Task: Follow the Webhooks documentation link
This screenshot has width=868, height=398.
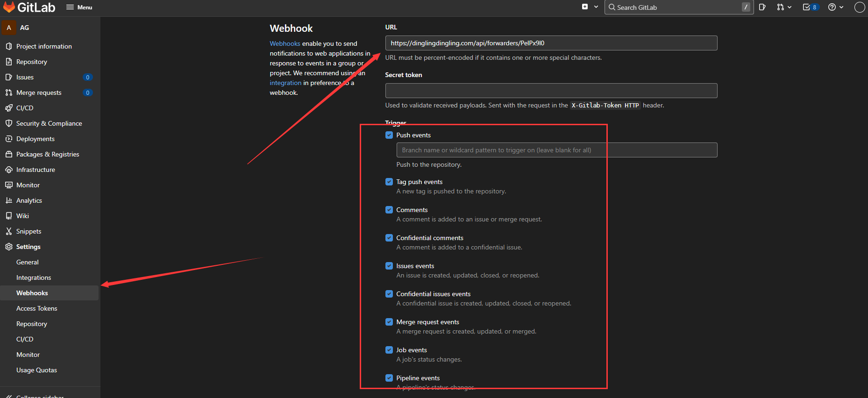Action: click(x=285, y=43)
